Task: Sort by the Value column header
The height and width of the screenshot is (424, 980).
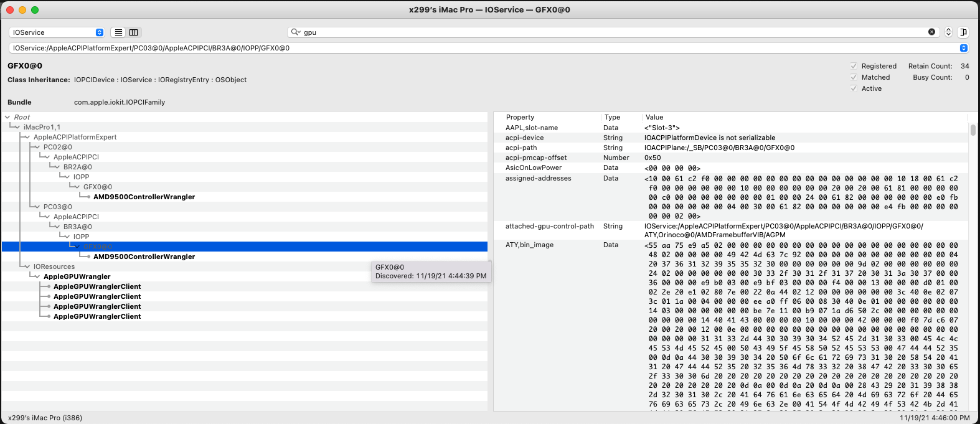Action: point(804,117)
